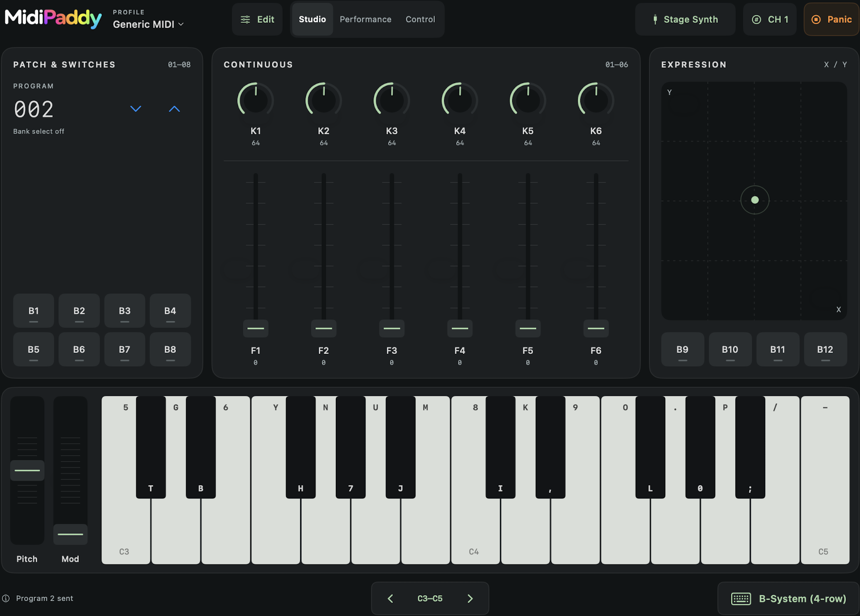Click the Bank select off label
The height and width of the screenshot is (616, 860).
(x=39, y=131)
